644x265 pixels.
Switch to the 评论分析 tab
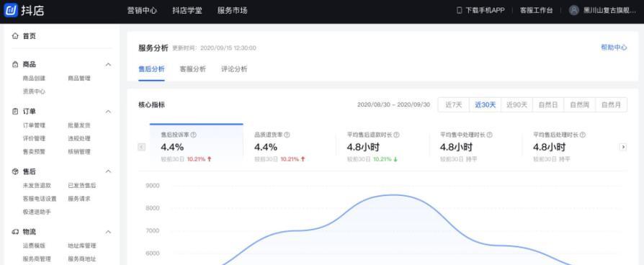click(x=234, y=69)
